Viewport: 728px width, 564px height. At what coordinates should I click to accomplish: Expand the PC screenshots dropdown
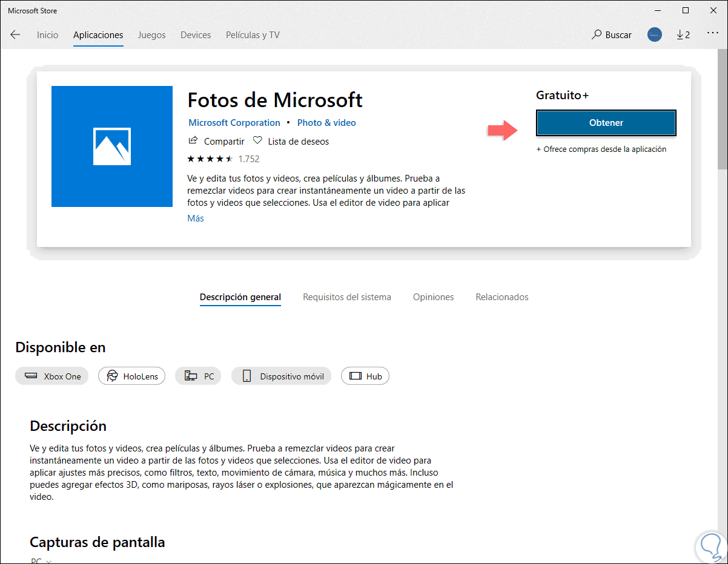(x=41, y=561)
